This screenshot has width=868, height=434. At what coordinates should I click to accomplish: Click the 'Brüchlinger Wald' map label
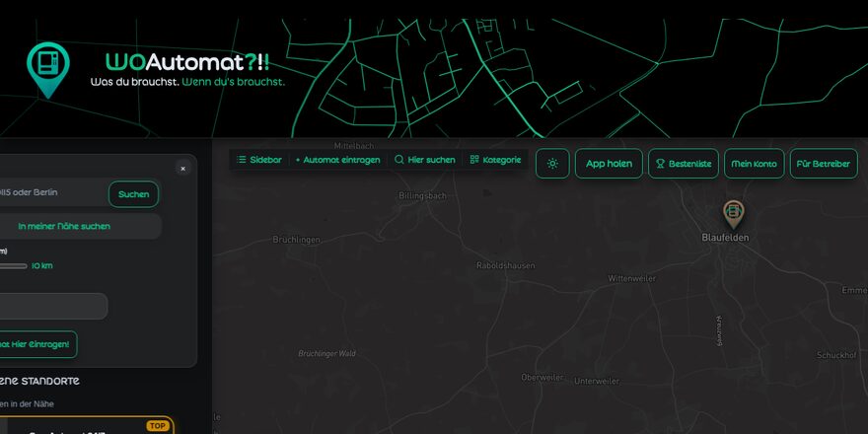[x=327, y=353]
